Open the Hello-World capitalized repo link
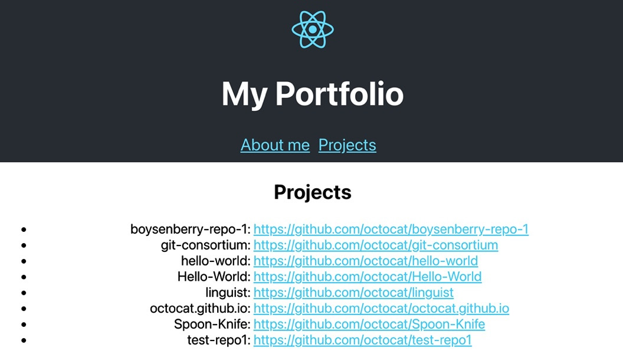Viewport: 623px width, 364px height. point(368,277)
